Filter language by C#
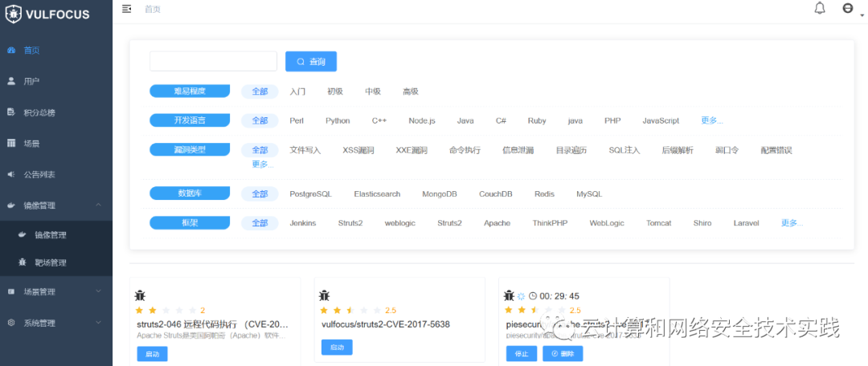 coord(501,120)
